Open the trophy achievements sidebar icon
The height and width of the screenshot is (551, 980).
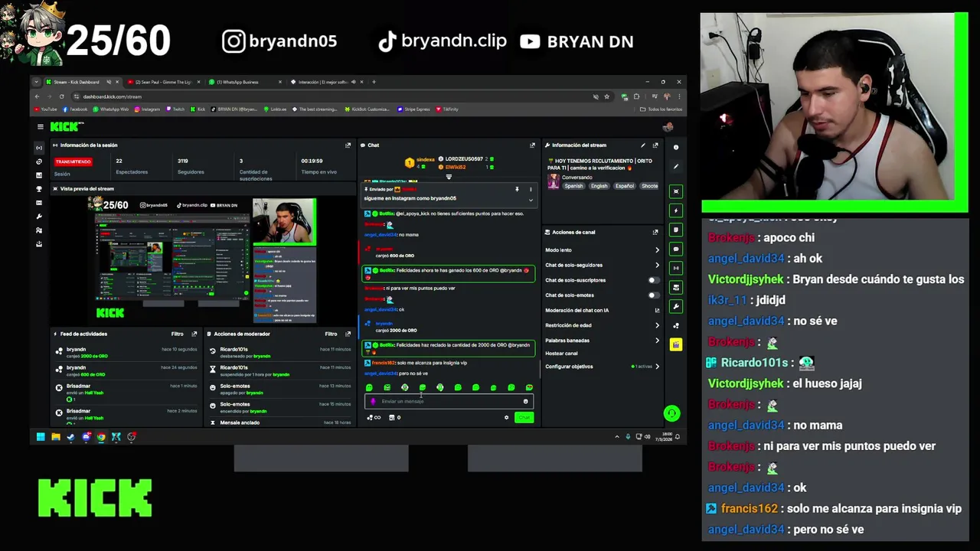[40, 188]
